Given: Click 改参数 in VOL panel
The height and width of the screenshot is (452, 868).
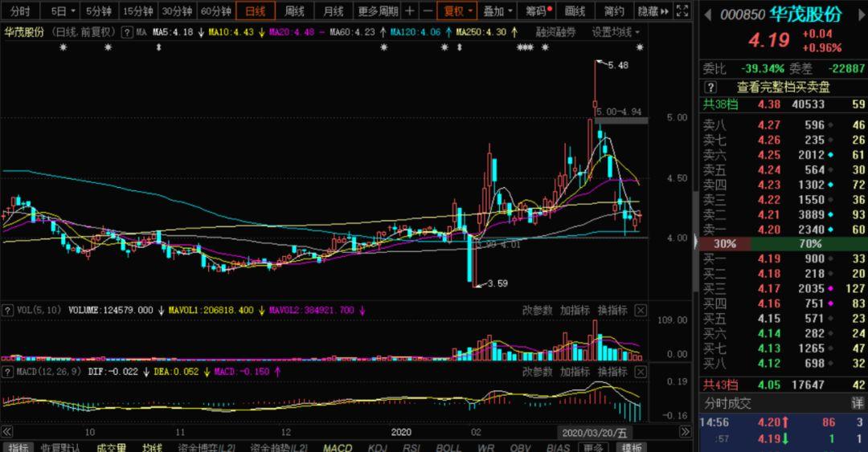Looking at the screenshot, I should click(536, 311).
